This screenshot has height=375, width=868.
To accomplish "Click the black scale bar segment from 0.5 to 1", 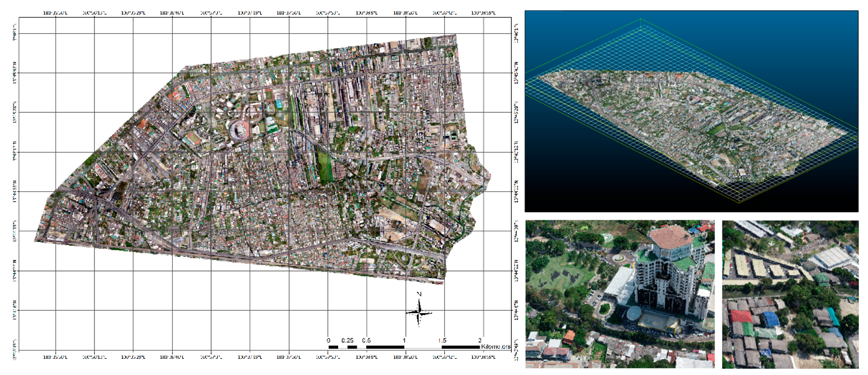I will click(x=385, y=347).
